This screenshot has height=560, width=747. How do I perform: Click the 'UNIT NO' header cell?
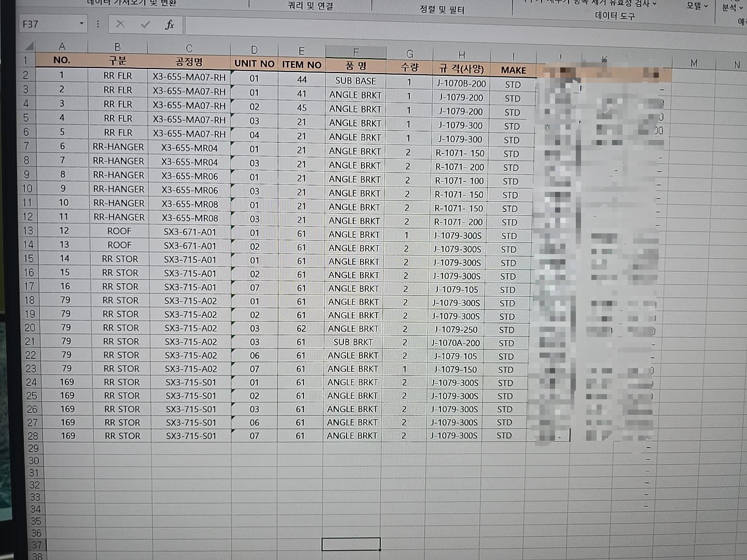tap(254, 64)
